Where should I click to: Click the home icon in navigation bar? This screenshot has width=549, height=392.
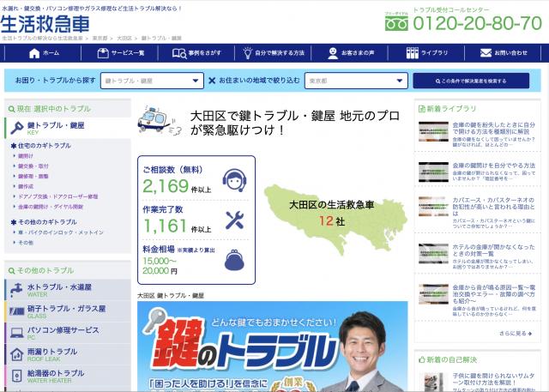[x=34, y=53]
